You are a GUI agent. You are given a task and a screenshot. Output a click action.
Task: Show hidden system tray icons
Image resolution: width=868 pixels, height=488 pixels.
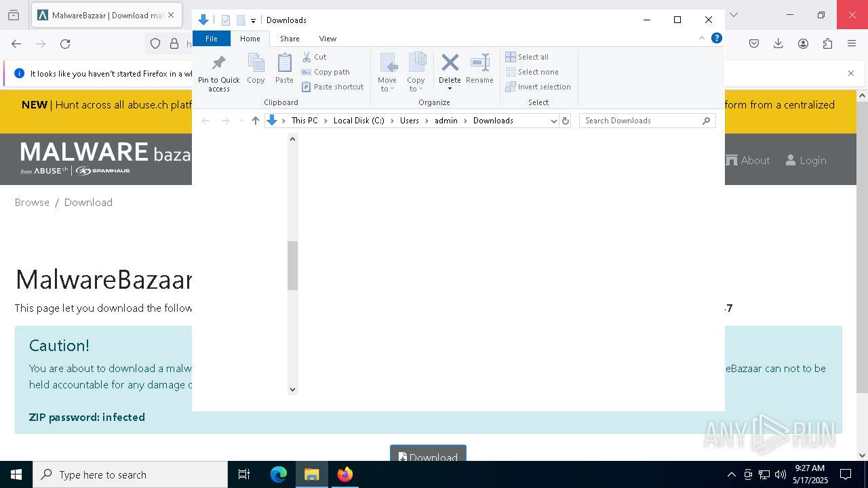click(731, 474)
